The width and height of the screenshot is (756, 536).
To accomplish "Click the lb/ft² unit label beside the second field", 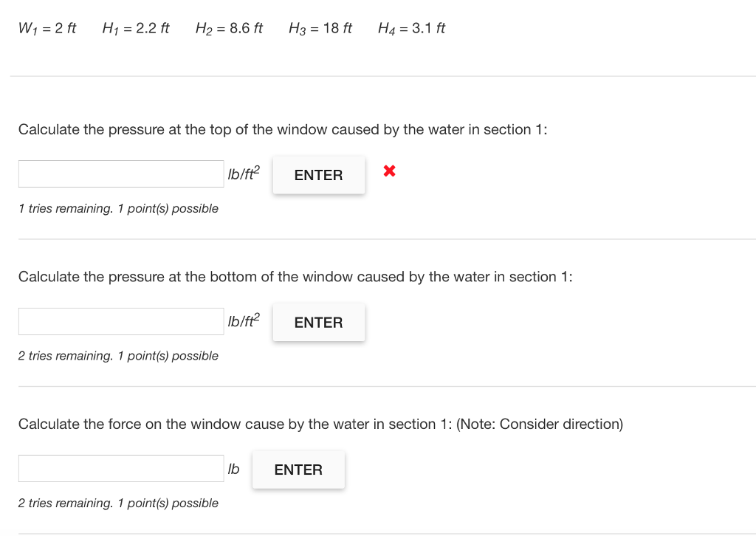I will (x=242, y=320).
